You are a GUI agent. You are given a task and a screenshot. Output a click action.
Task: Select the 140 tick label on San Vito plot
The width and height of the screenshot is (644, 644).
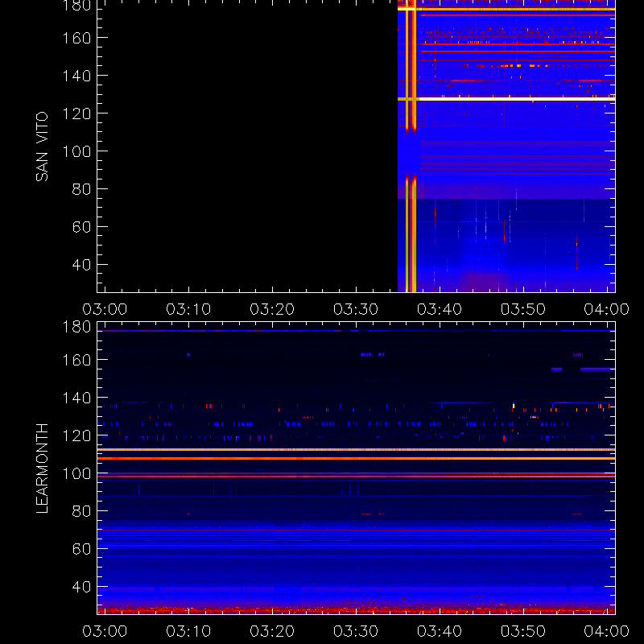point(76,76)
